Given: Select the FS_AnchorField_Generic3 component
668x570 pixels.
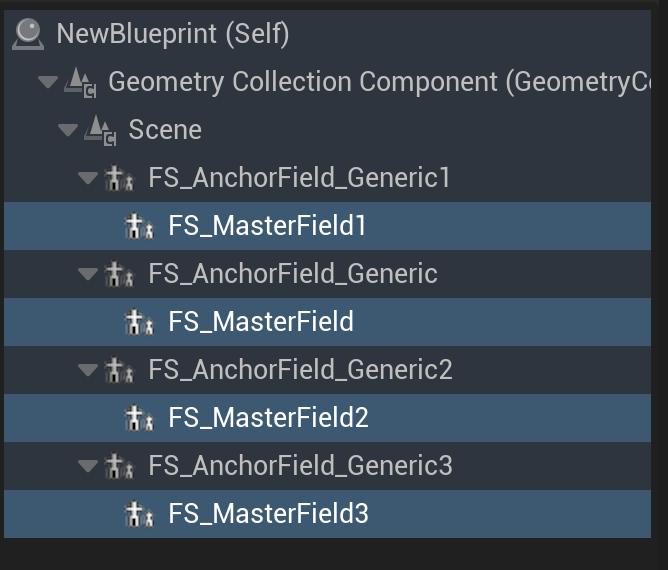Looking at the screenshot, I should [x=300, y=466].
